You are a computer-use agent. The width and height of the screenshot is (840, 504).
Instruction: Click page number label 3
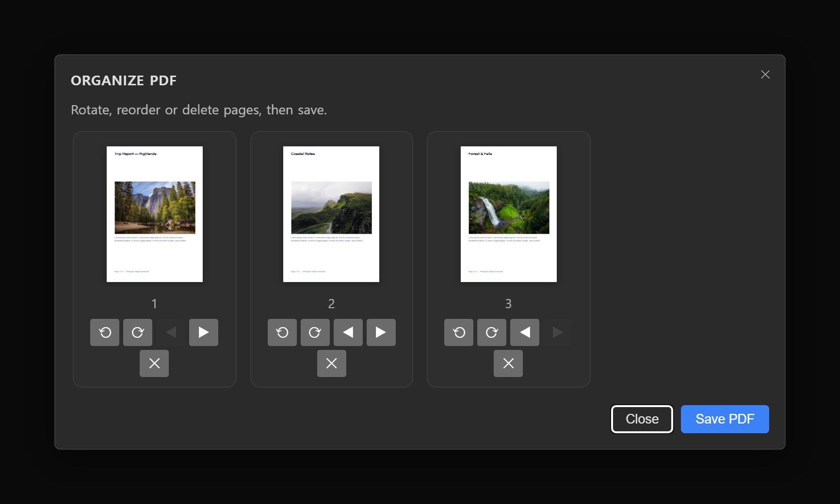point(508,304)
